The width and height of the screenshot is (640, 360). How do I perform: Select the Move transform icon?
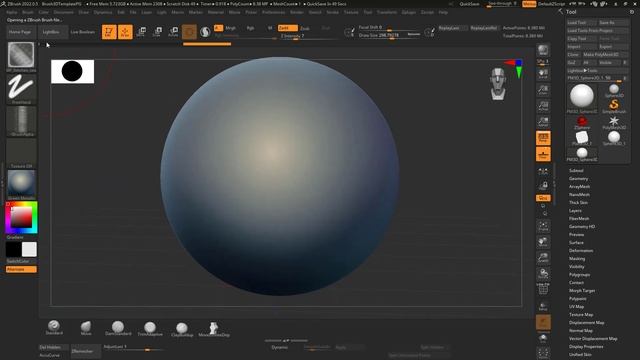click(x=141, y=32)
